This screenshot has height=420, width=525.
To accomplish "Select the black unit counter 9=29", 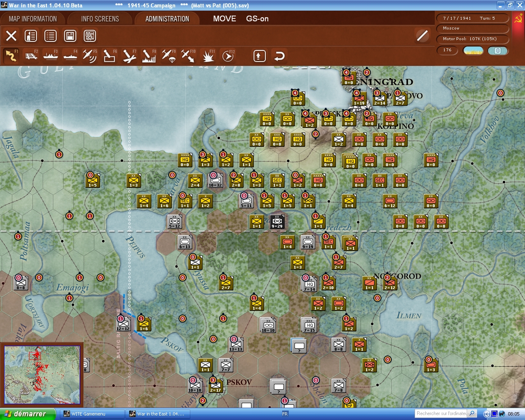I will tap(277, 222).
